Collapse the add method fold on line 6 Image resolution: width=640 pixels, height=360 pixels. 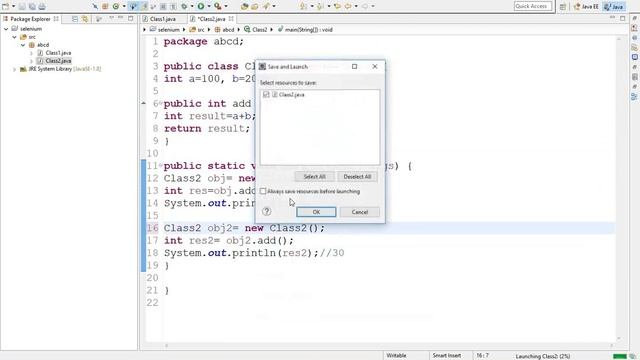pos(161,103)
